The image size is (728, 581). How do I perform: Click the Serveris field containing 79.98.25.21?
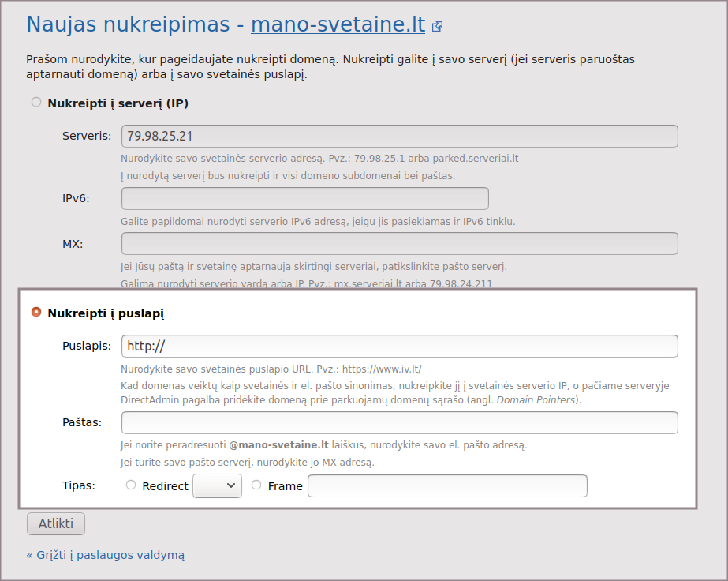point(399,136)
